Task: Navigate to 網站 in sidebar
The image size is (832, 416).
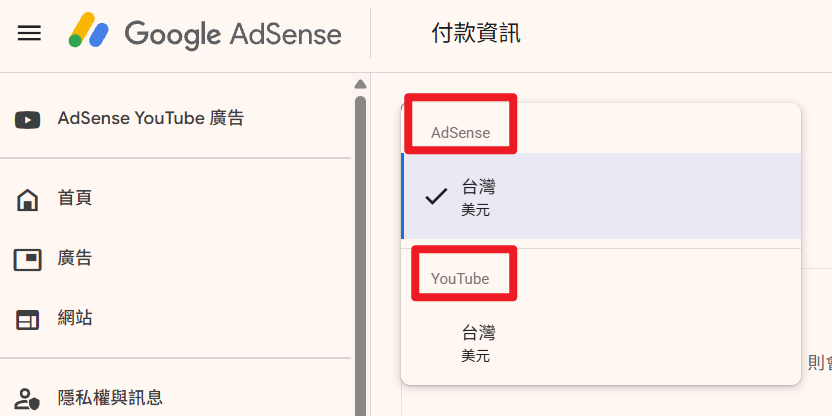Action: [x=75, y=318]
